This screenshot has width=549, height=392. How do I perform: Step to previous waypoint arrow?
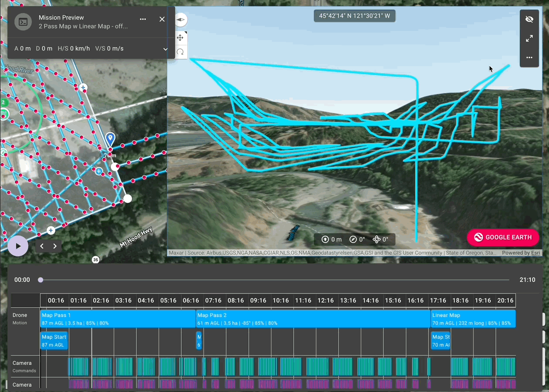click(x=42, y=246)
